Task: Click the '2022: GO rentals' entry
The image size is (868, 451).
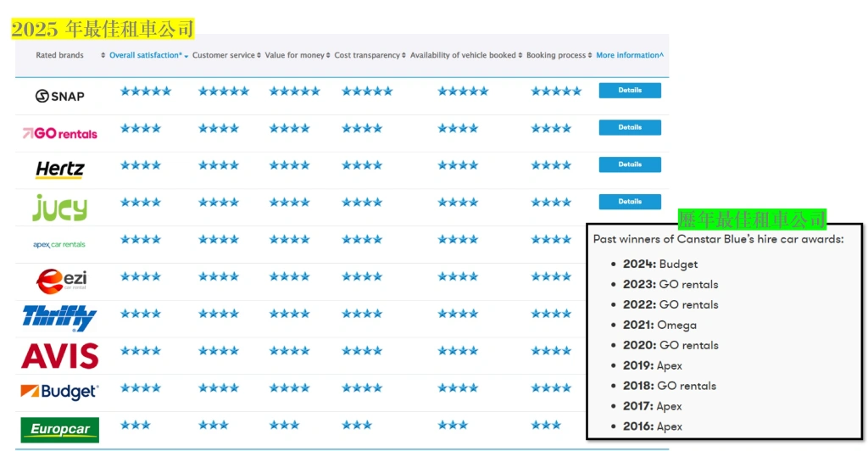Action: click(x=670, y=305)
